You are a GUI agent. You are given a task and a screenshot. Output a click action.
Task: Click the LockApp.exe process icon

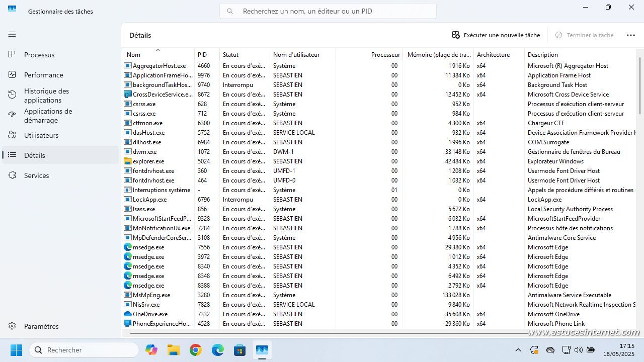[x=128, y=200]
